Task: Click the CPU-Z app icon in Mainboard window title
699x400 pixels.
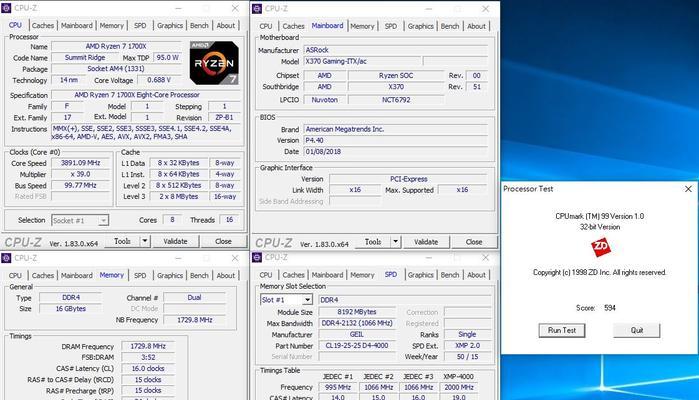Action: coord(257,8)
